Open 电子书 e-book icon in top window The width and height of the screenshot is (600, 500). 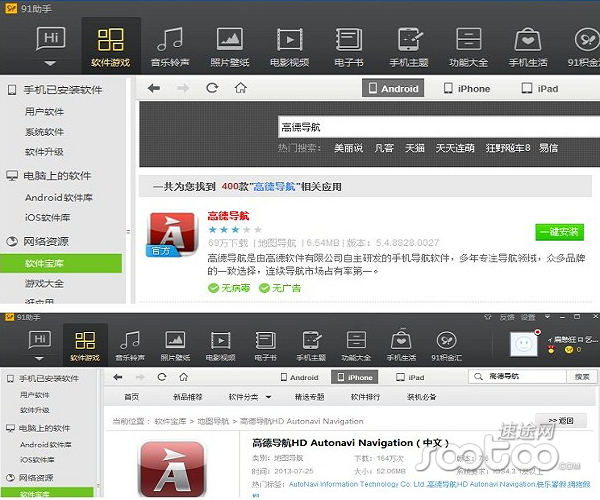point(349,47)
